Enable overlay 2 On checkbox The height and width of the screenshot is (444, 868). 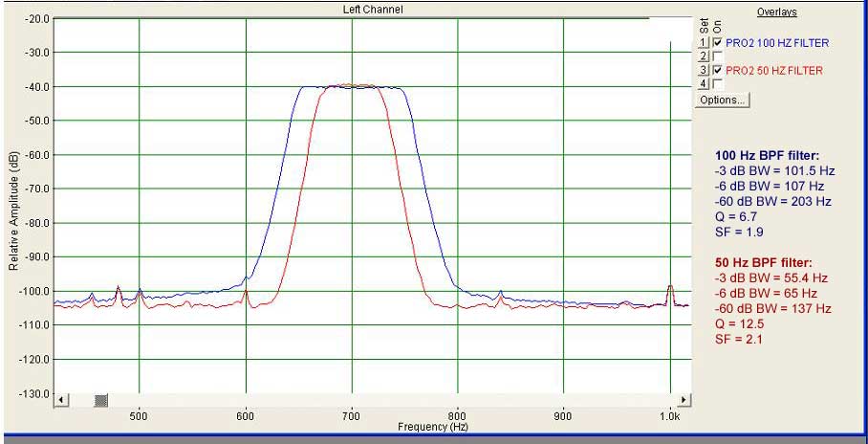tap(717, 56)
